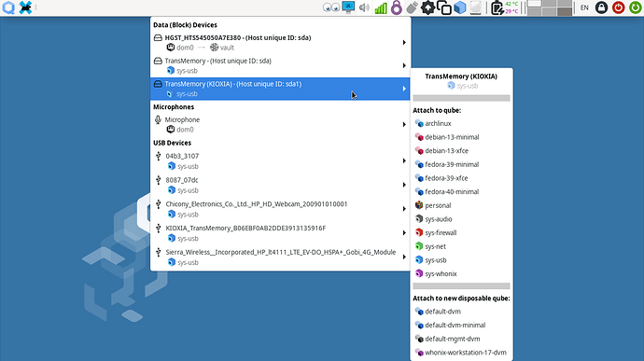Expand arrow for KIOXIA_TransMemory USB device

[x=404, y=233]
